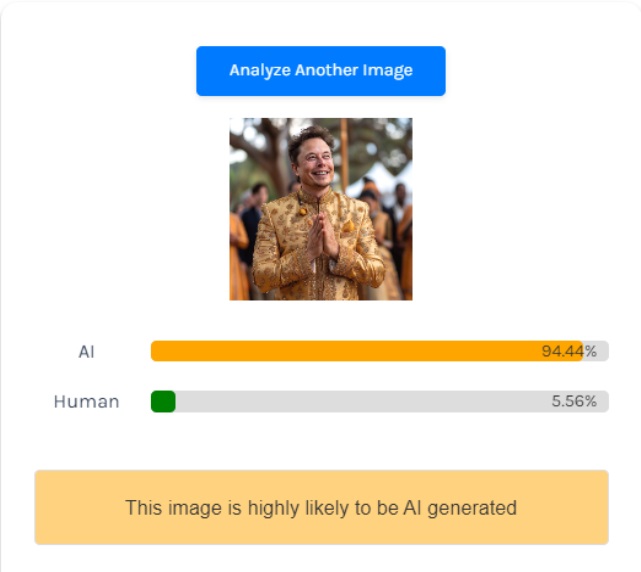Select the 5.56% percentage value
The image size is (641, 572).
pyautogui.click(x=573, y=401)
